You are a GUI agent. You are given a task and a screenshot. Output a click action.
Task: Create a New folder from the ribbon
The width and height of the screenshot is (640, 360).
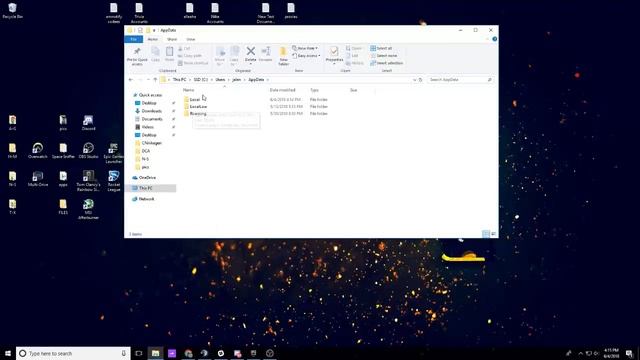pos(283,56)
